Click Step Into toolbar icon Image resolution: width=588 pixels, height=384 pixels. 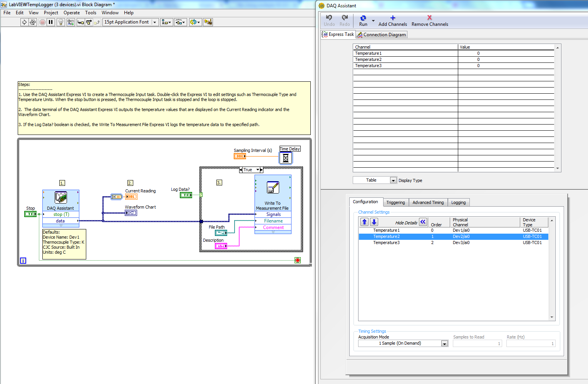tap(80, 22)
